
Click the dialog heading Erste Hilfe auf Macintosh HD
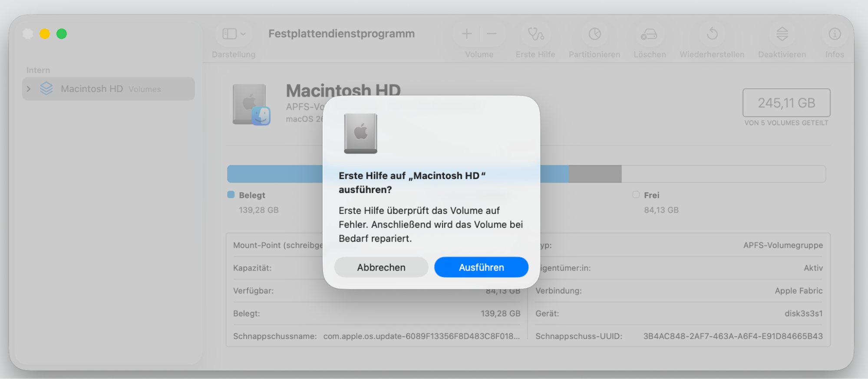[412, 183]
